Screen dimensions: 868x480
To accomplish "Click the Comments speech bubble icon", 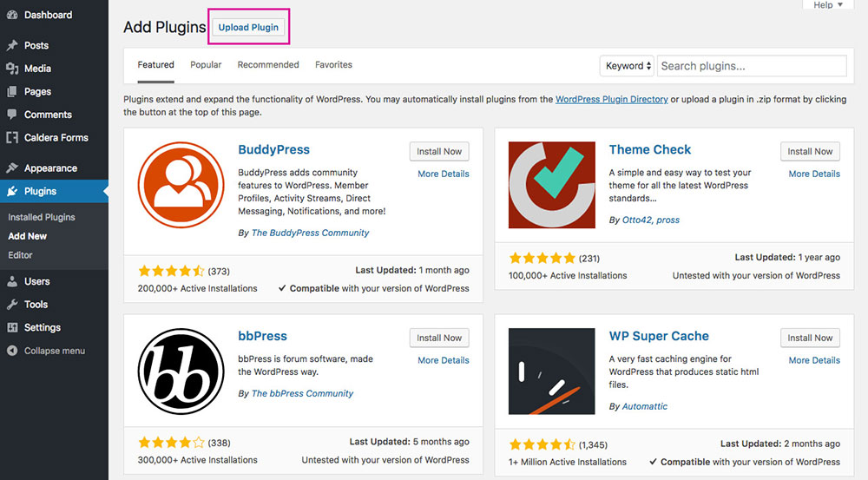I will 11,115.
